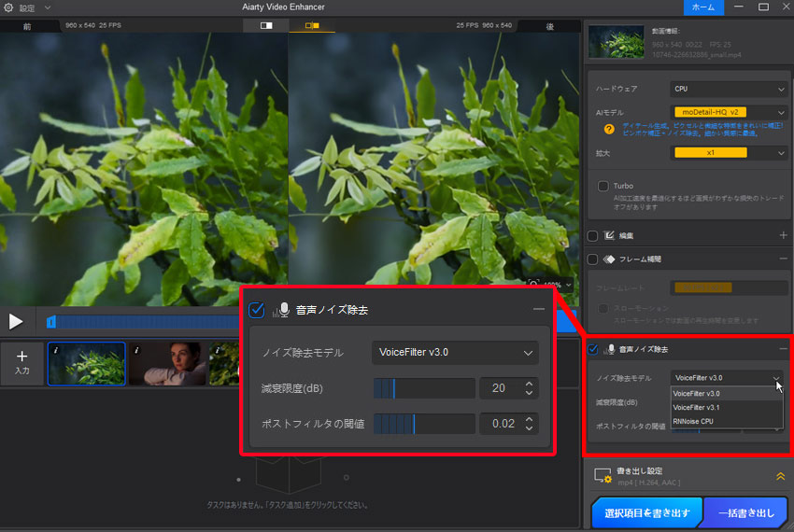
Task: Open the AIモデル moDetail-HQ v2 dropdown
Action: pyautogui.click(x=729, y=112)
